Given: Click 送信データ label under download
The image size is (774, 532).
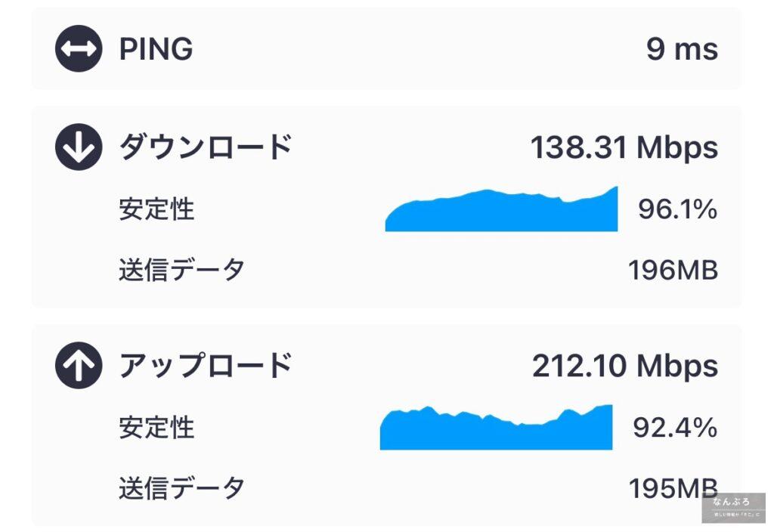Looking at the screenshot, I should click(181, 270).
